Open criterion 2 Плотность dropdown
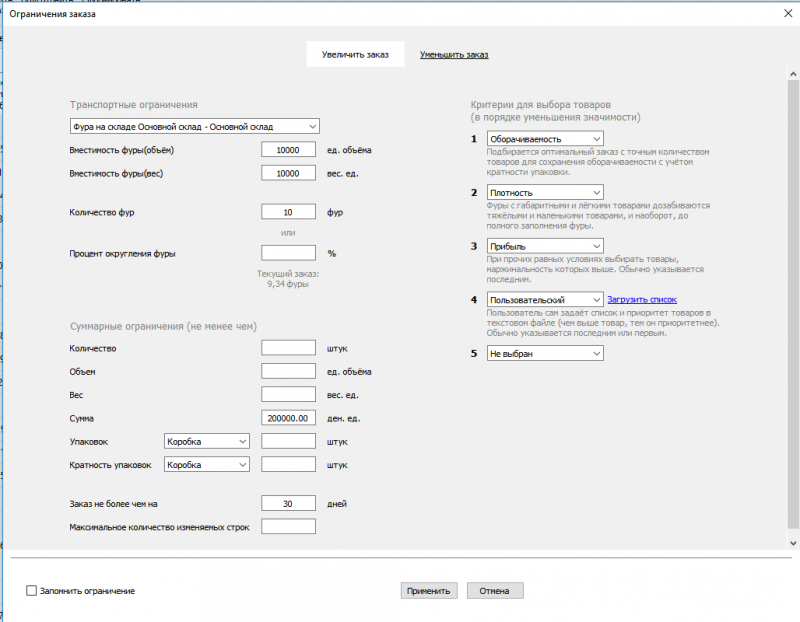This screenshot has height=622, width=800. pyautogui.click(x=545, y=192)
